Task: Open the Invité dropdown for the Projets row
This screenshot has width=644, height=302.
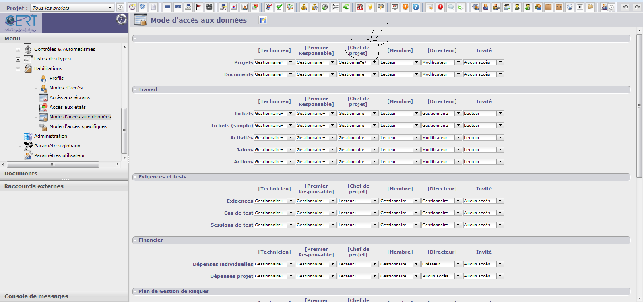Action: 500,62
